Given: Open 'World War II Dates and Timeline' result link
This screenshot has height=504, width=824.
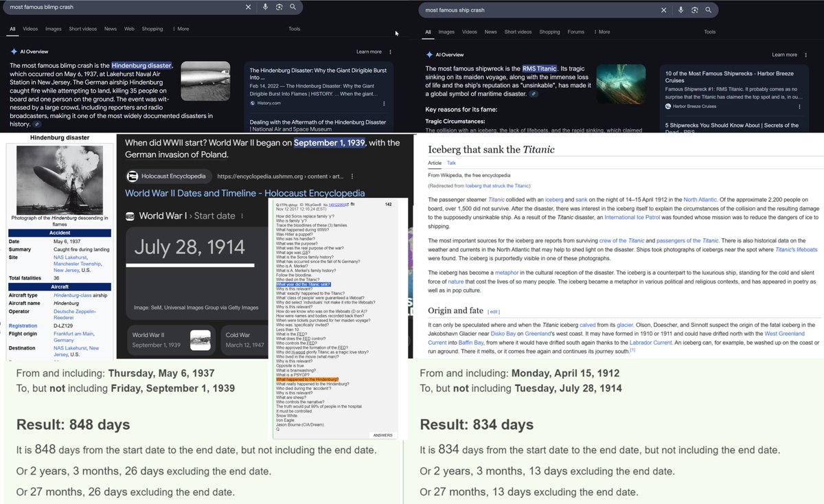Looking at the screenshot, I should [244, 194].
